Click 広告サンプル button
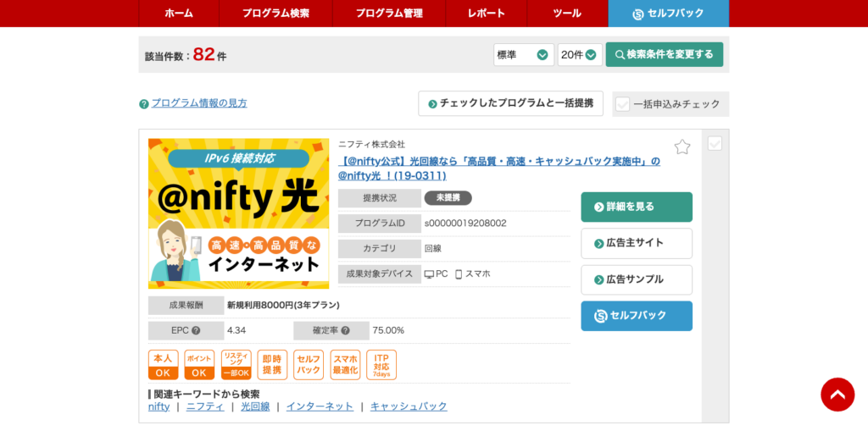 637,280
